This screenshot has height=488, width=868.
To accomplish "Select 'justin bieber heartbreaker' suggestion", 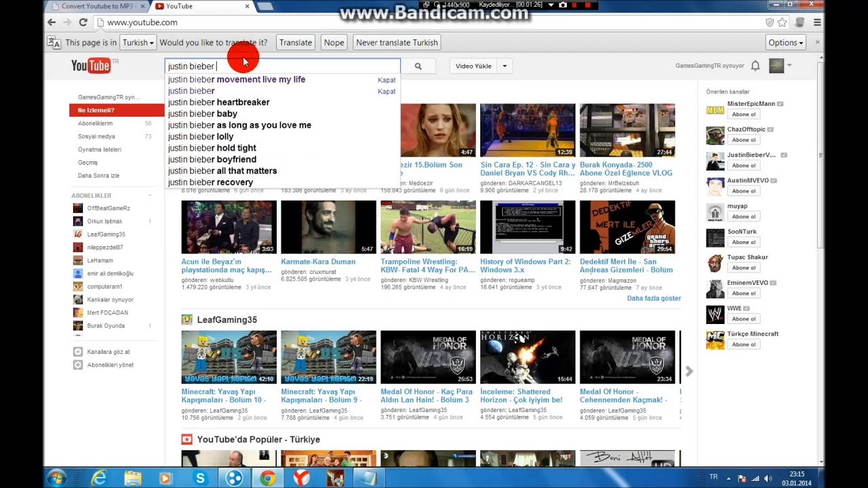I will [x=283, y=102].
